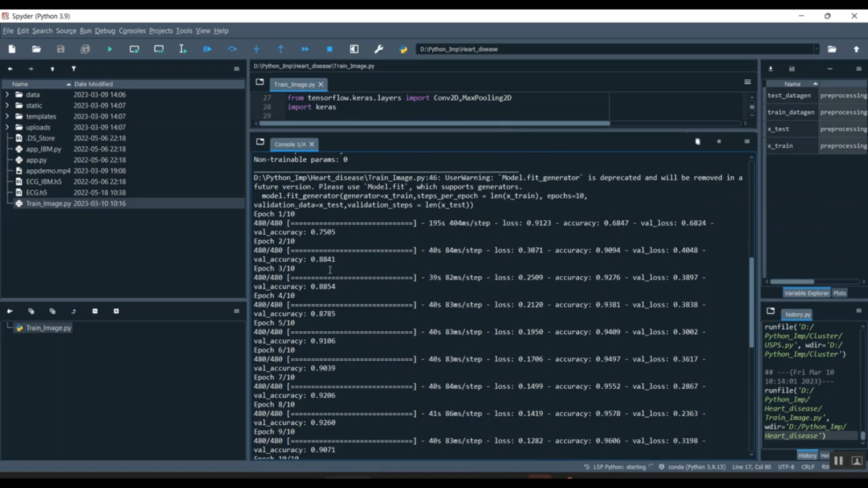
Task: Click the Stop debugging square icon
Action: point(330,49)
